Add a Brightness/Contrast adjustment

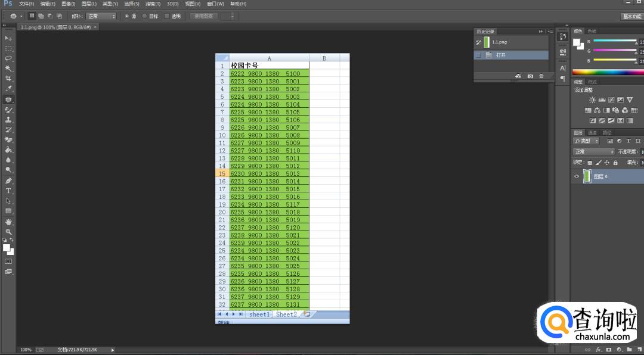592,100
